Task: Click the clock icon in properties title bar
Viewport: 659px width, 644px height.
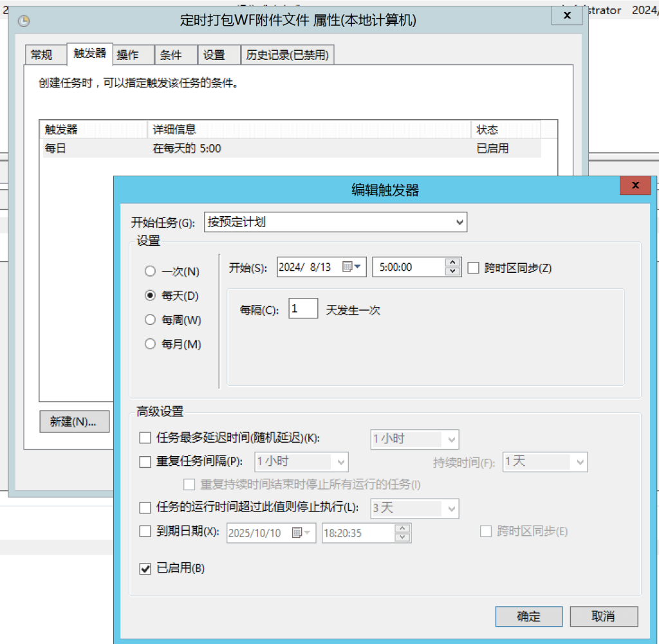Action: pos(24,21)
